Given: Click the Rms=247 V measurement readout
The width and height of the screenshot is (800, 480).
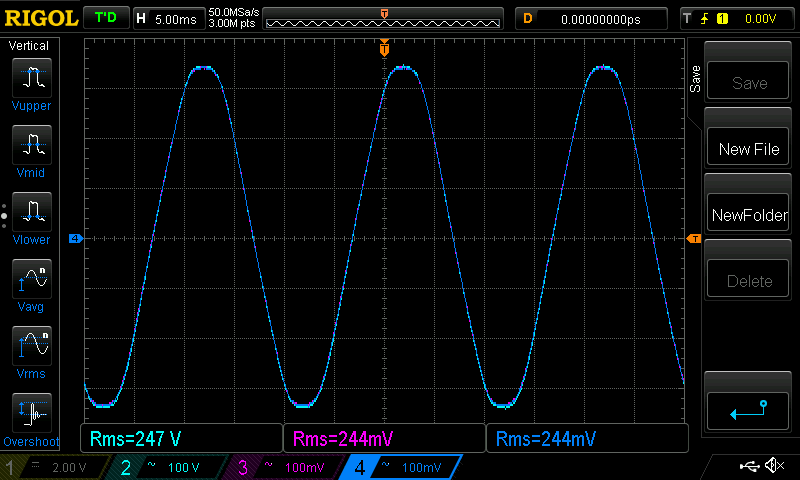Looking at the screenshot, I should click(181, 438).
